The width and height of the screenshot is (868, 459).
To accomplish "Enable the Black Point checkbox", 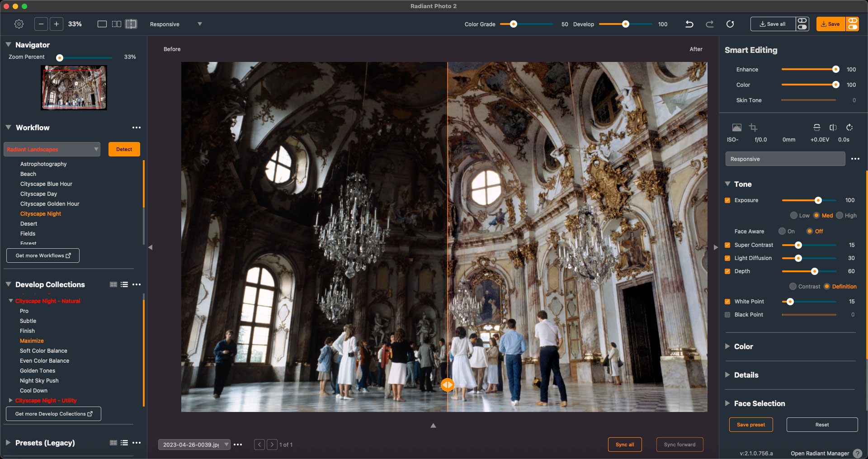I will pos(727,315).
